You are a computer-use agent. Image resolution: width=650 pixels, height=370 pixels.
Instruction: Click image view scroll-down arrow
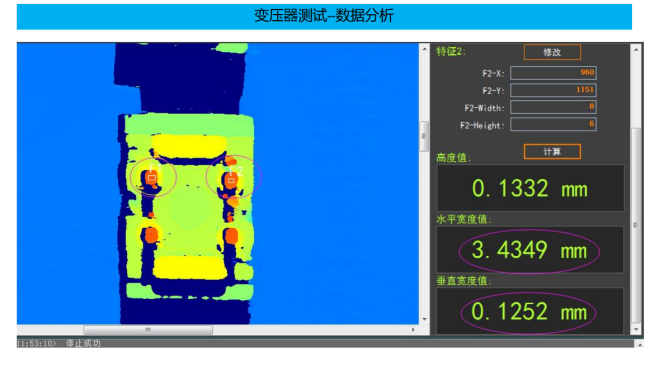click(424, 319)
